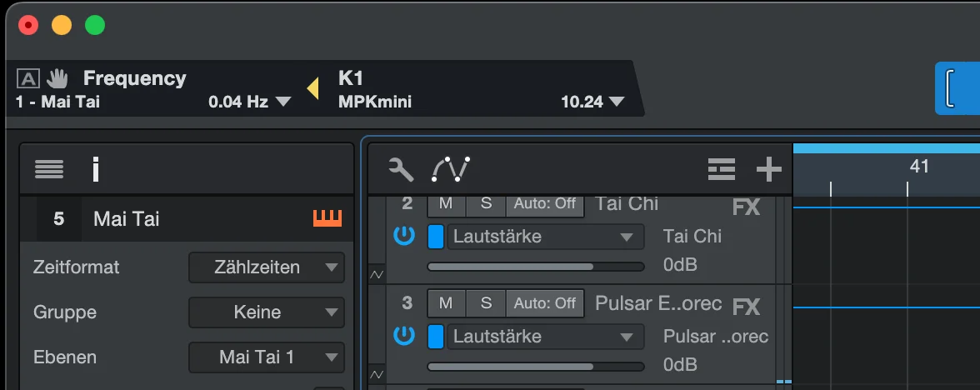Image resolution: width=980 pixels, height=390 pixels.
Task: Click the 0dB value on Tai Chi track
Action: [x=680, y=265]
